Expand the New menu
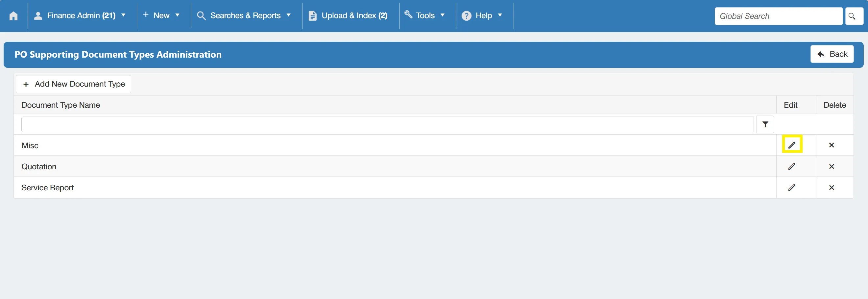Image resolution: width=868 pixels, height=299 pixels. [x=161, y=15]
